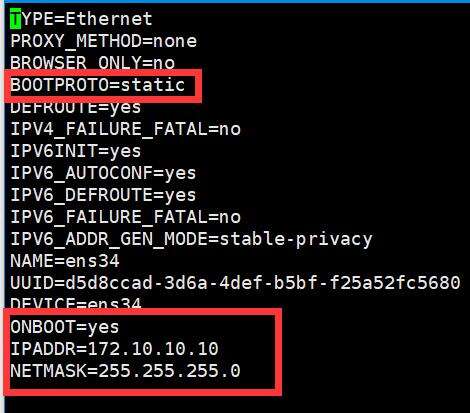Click the BROWSER_ONLY=no line
The width and height of the screenshot is (470, 413).
[x=92, y=63]
